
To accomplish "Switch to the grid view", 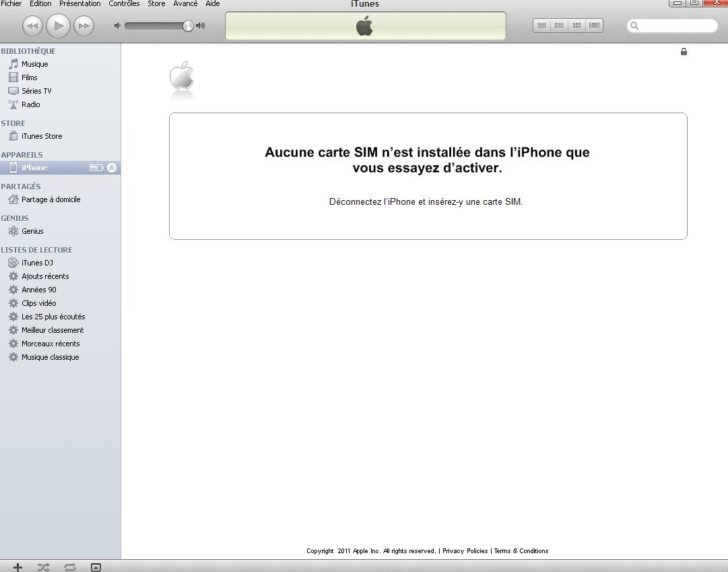I will pyautogui.click(x=576, y=26).
